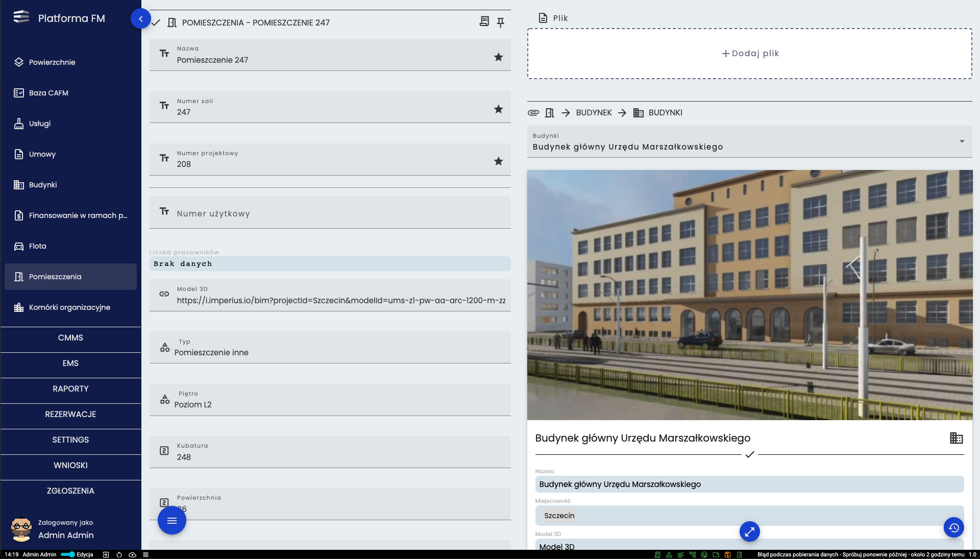Click the Szczecin value under Miejscowość

(x=559, y=516)
